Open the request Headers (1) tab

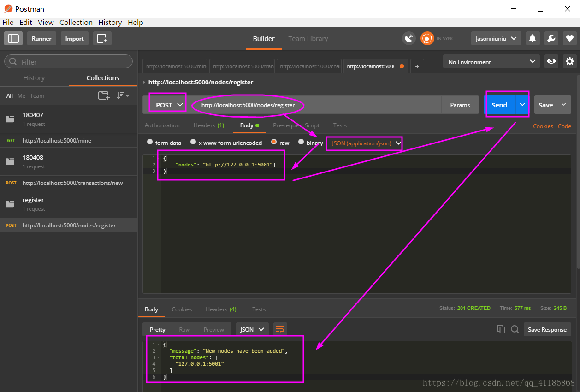coord(209,125)
